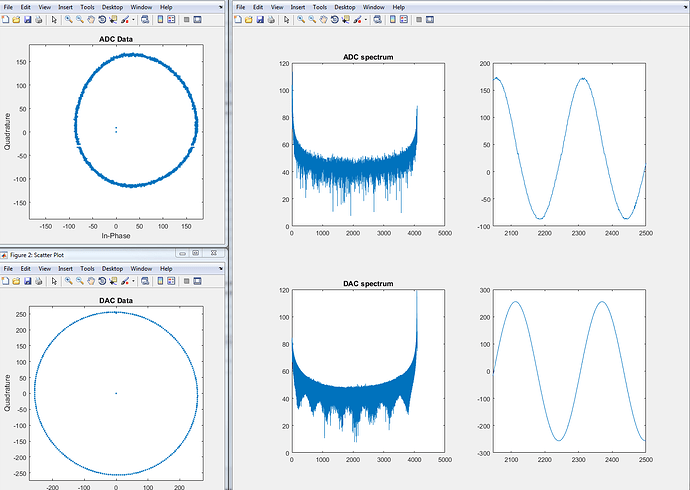Save figure icon in spectrum window
Screen dimensions: 690x490
[260, 20]
